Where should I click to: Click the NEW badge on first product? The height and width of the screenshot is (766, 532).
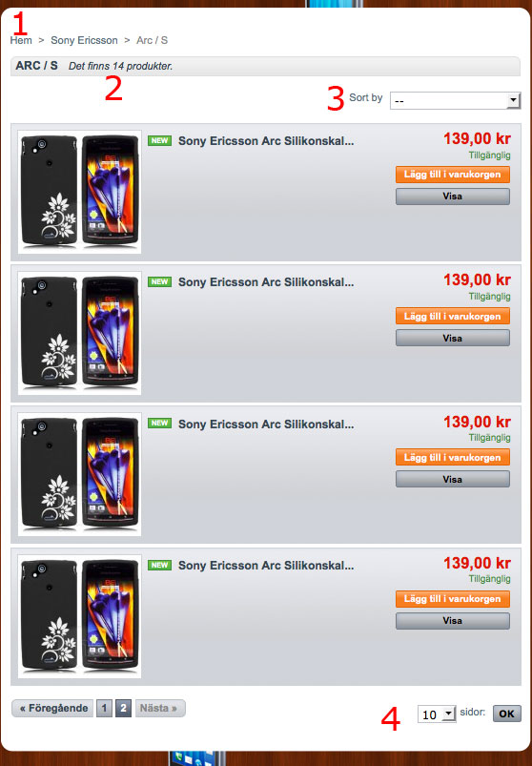point(159,140)
